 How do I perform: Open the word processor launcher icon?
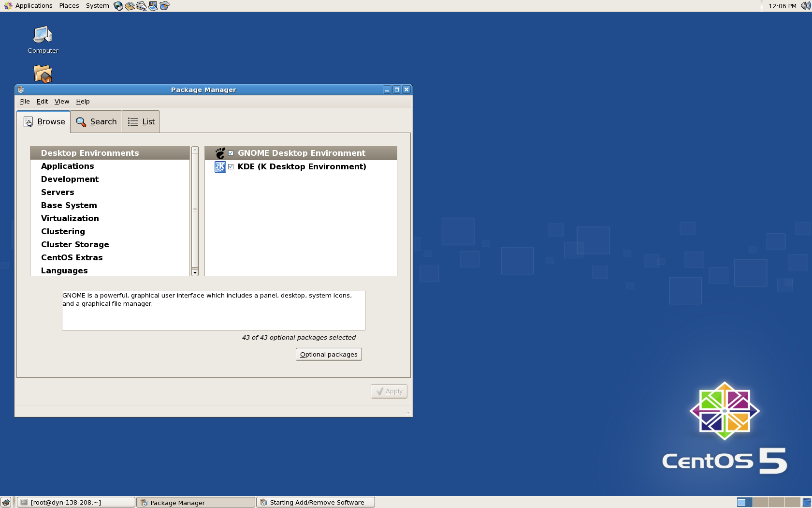pos(142,6)
